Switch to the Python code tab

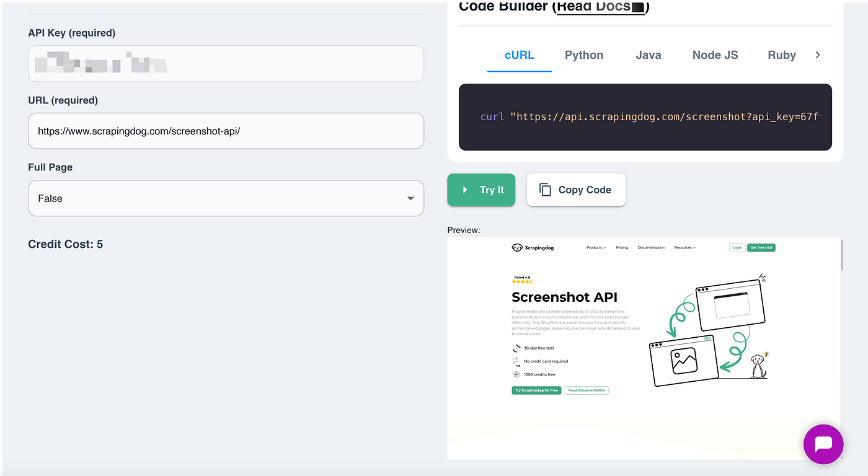(583, 55)
